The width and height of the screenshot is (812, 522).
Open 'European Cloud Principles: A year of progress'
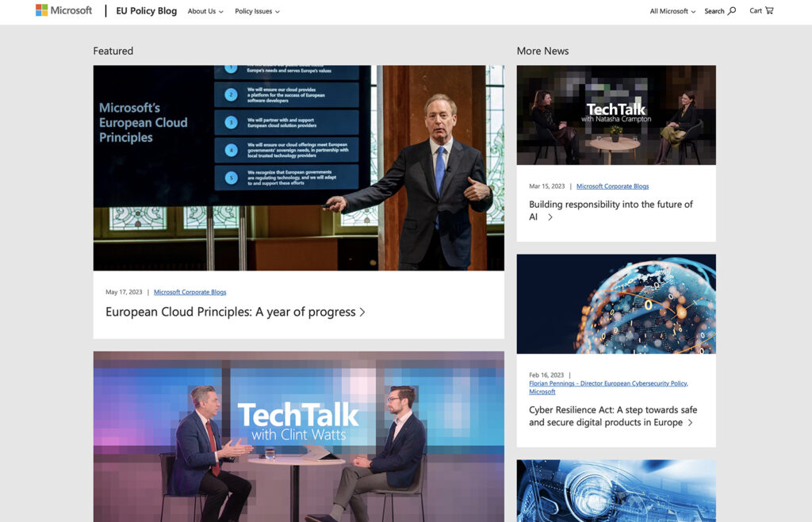[x=231, y=312]
